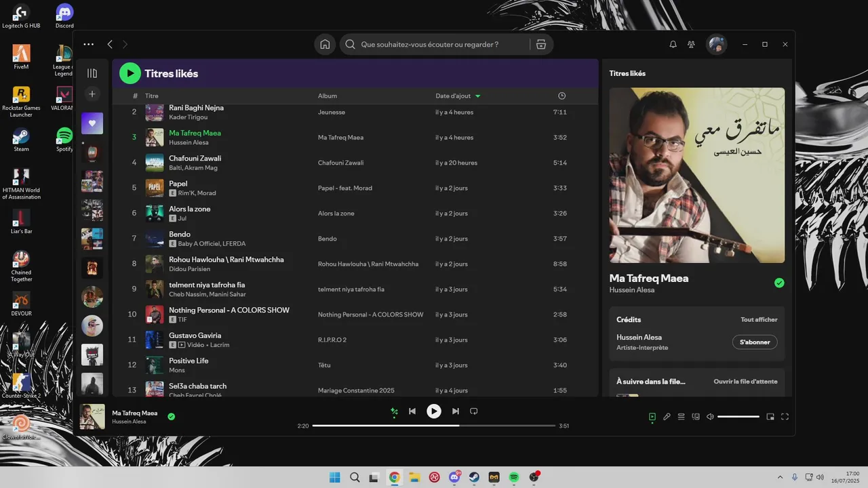This screenshot has width=868, height=488.
Task: Mute with the speaker icon
Action: [x=710, y=417]
